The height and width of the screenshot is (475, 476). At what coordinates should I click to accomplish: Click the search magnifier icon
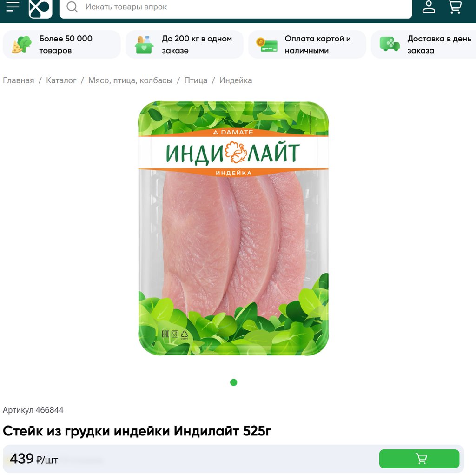(x=72, y=7)
